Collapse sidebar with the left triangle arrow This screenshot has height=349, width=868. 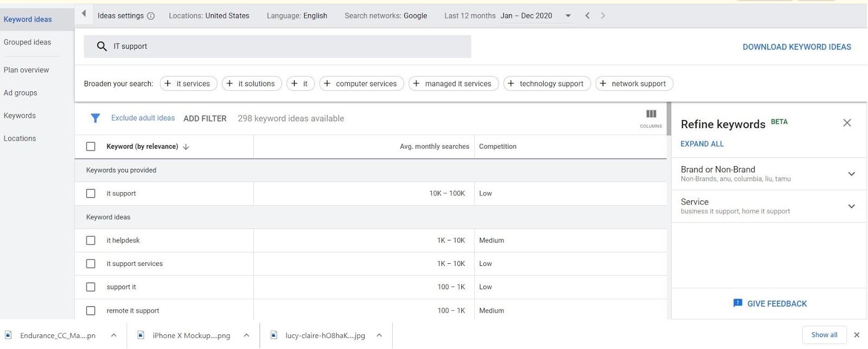[x=84, y=14]
